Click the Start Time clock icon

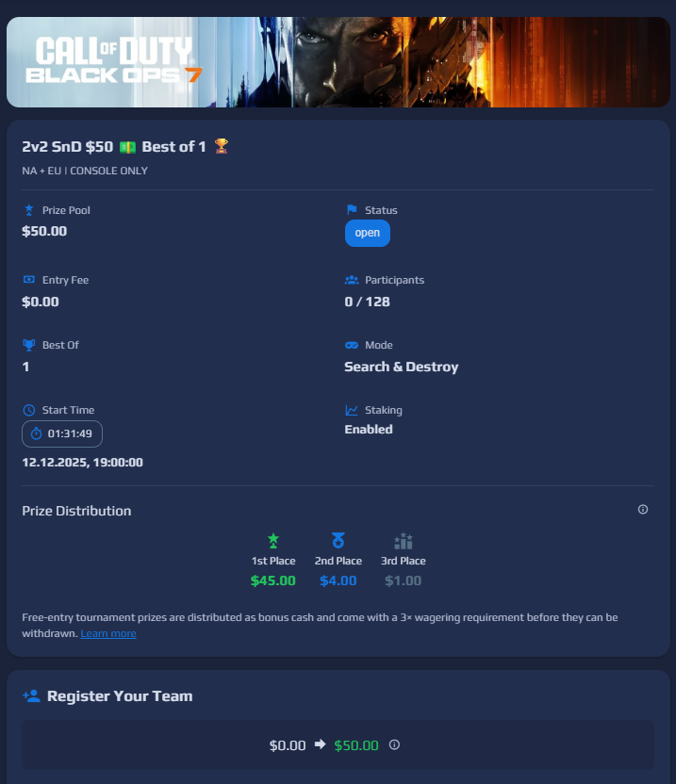[29, 410]
